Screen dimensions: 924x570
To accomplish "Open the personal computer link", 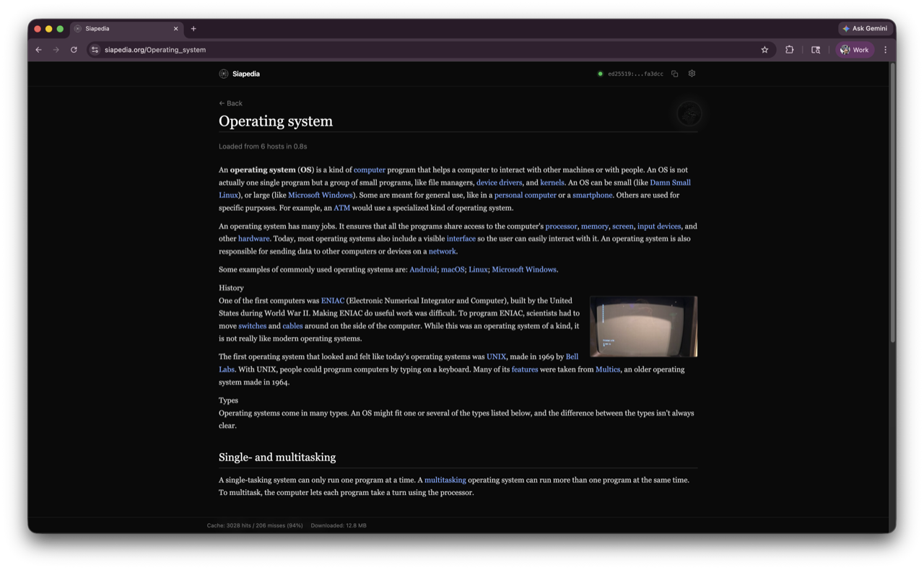I will pos(525,196).
